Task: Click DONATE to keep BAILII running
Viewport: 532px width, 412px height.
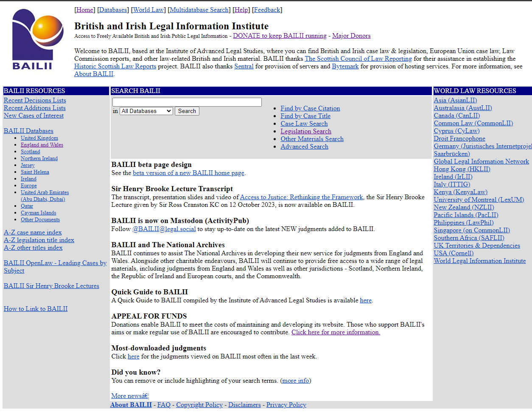Action: tap(280, 36)
